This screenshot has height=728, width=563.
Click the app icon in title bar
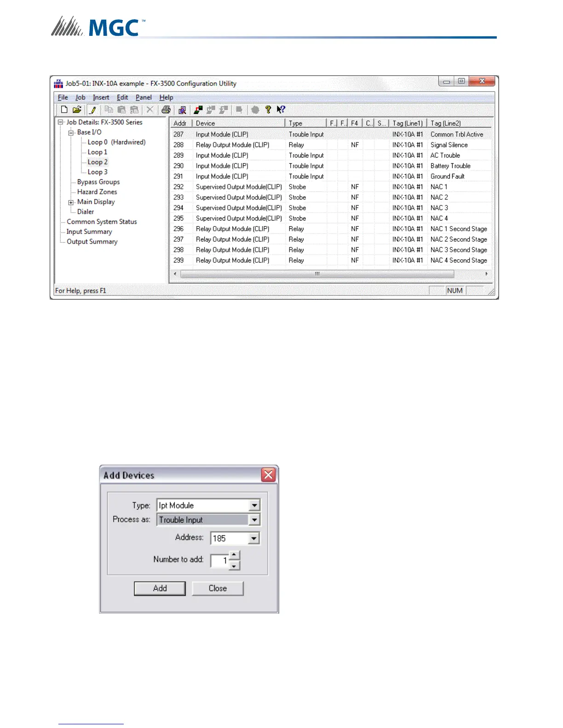[x=58, y=83]
